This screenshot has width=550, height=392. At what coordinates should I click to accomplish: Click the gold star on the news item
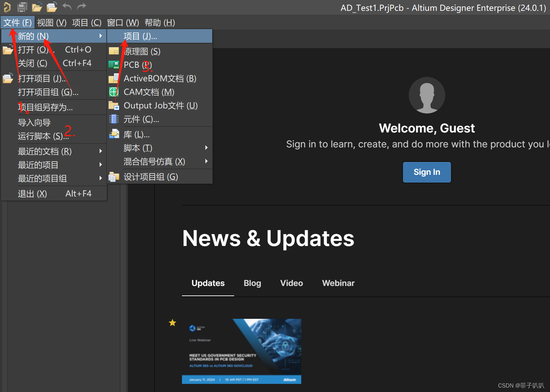click(x=172, y=323)
